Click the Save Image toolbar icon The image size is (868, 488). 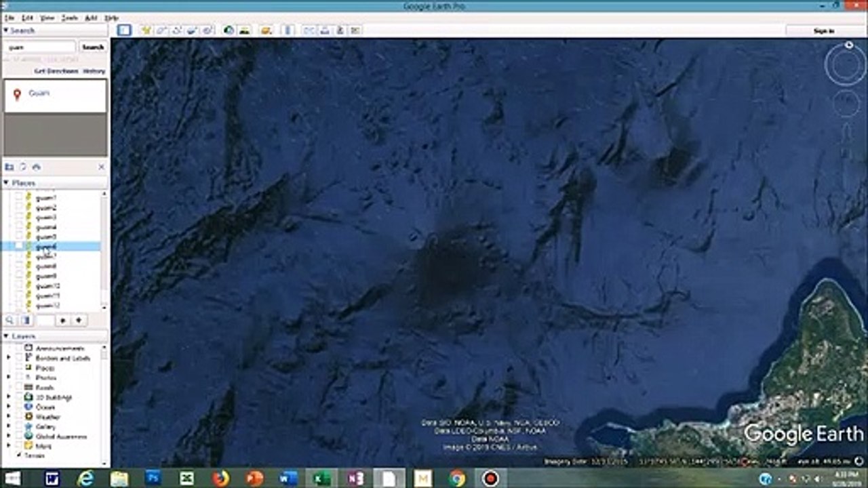[x=340, y=30]
